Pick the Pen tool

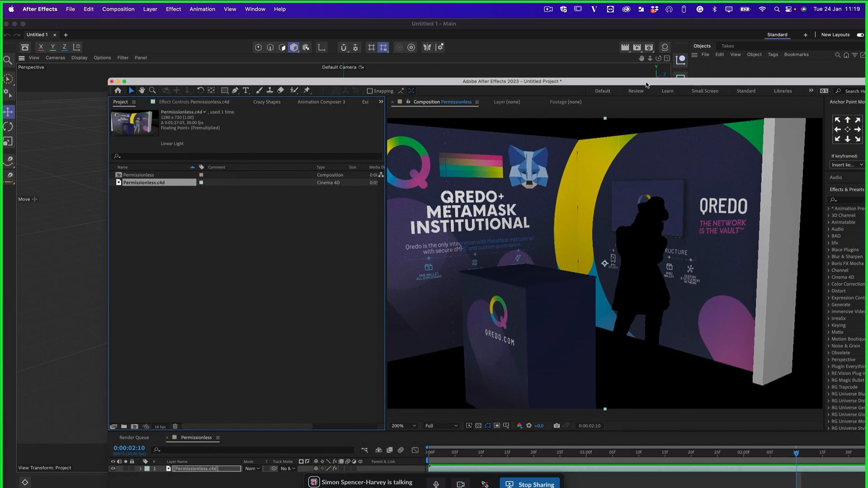(235, 90)
